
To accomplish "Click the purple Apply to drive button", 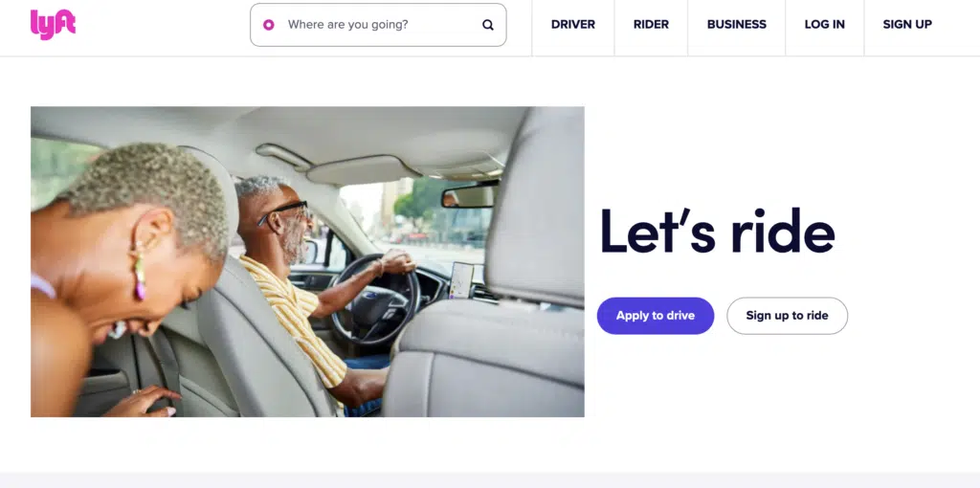I will pyautogui.click(x=656, y=316).
